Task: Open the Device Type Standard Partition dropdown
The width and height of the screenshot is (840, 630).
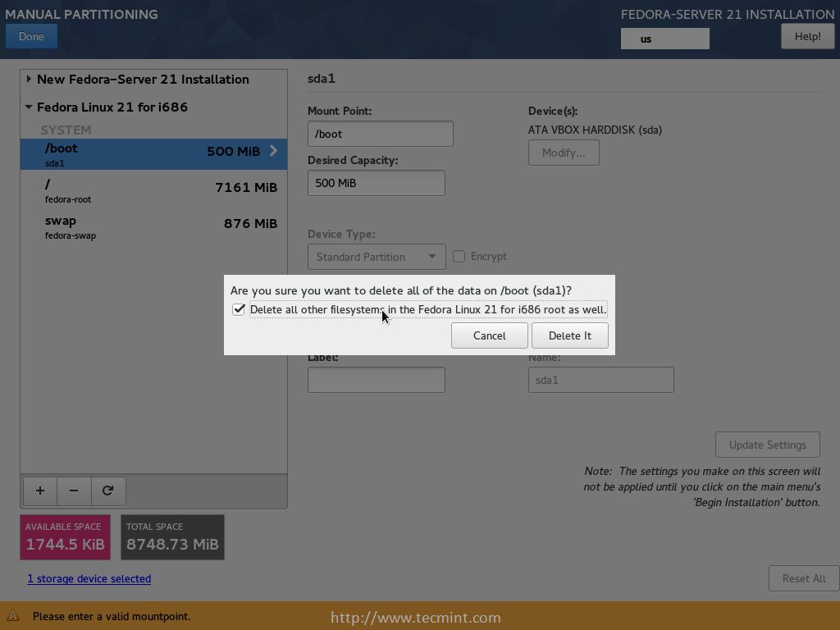Action: tap(377, 257)
